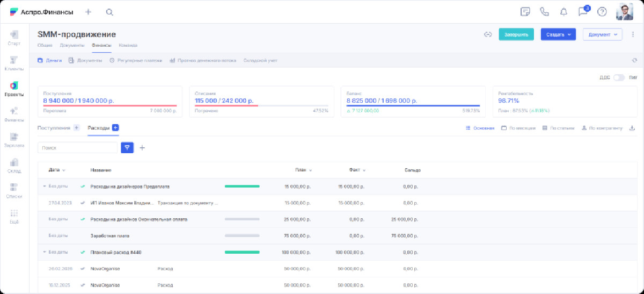The height and width of the screenshot is (294, 644).
Task: Click the filter funnel button
Action: 127,148
